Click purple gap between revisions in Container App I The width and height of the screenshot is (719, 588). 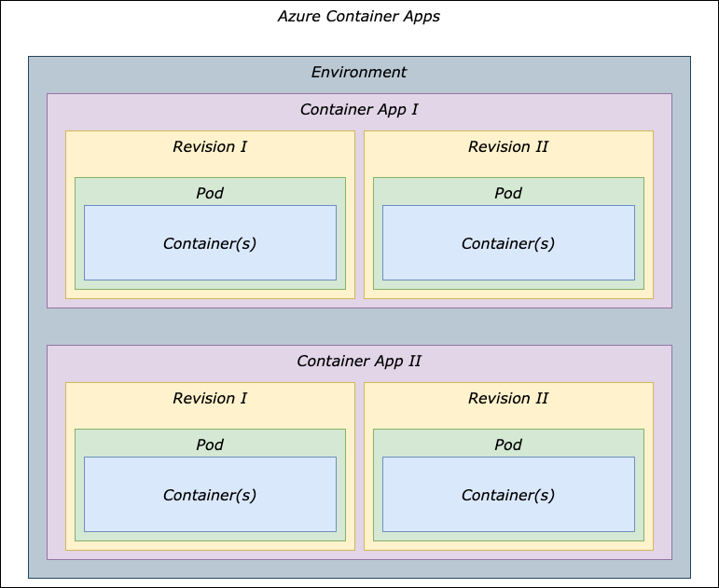coord(359,214)
